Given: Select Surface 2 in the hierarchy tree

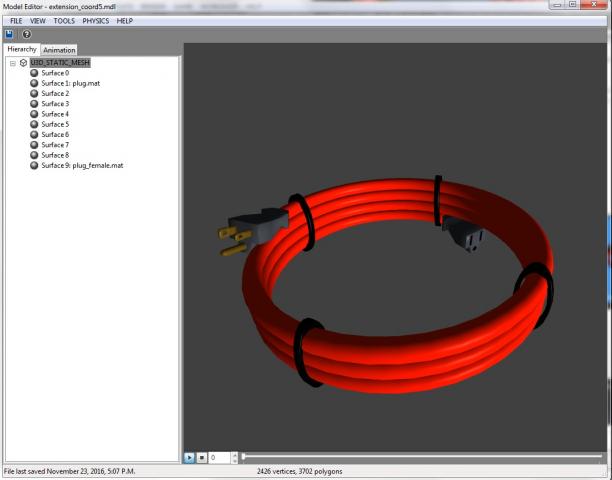Looking at the screenshot, I should (55, 93).
